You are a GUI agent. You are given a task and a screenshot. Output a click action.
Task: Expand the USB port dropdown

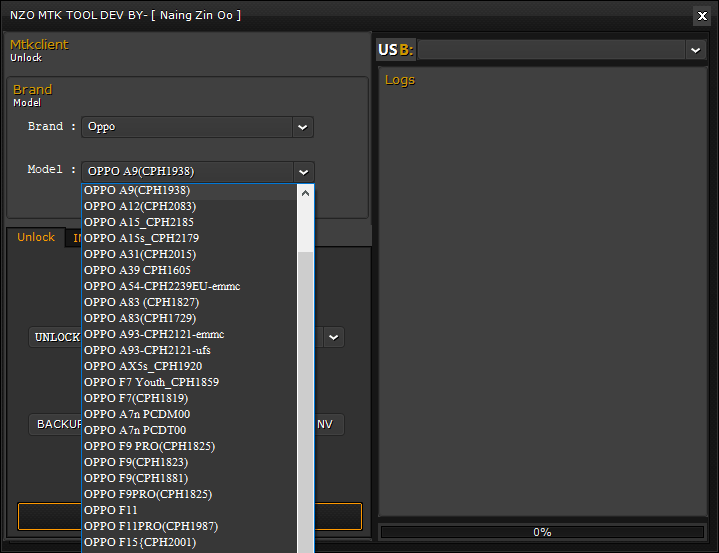click(695, 50)
